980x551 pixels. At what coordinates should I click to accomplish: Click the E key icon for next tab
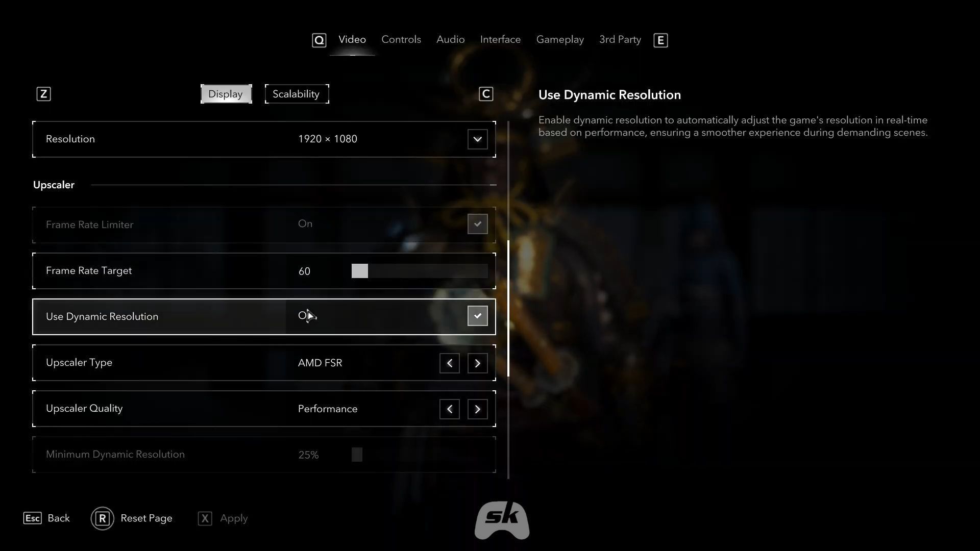click(x=660, y=40)
